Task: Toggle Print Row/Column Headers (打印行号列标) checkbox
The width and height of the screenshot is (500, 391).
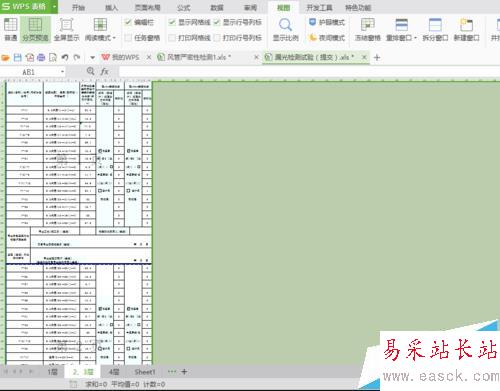Action: 217,38
